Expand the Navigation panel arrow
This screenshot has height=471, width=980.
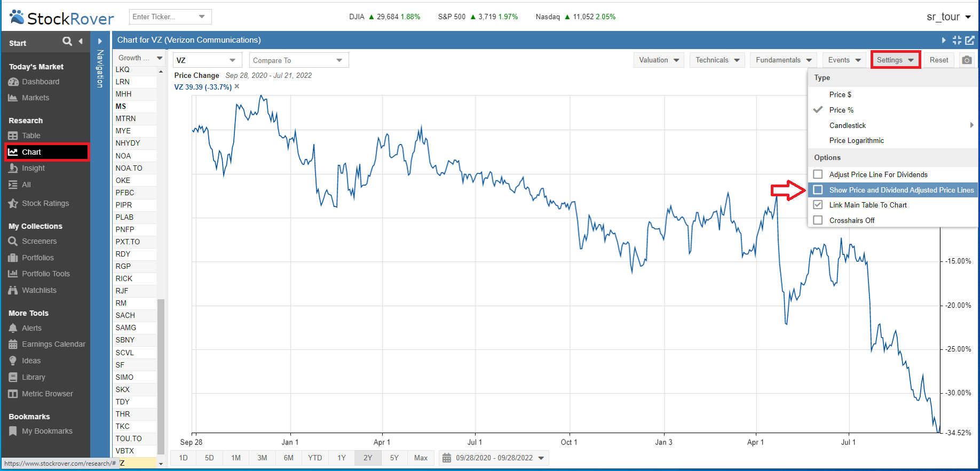pyautogui.click(x=100, y=41)
